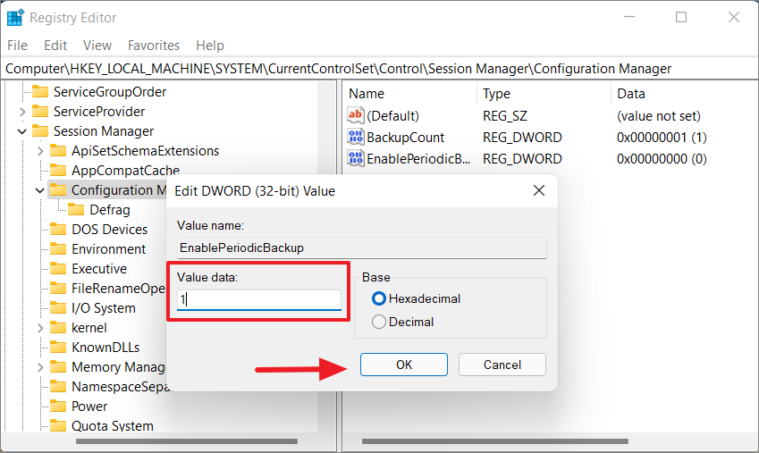Expand the ApiSetSchemaExtensions tree node
Image resolution: width=759 pixels, height=453 pixels.
tap(41, 151)
